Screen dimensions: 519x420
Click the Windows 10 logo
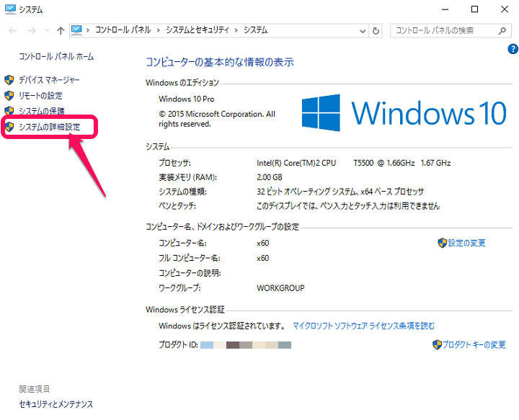(404, 113)
